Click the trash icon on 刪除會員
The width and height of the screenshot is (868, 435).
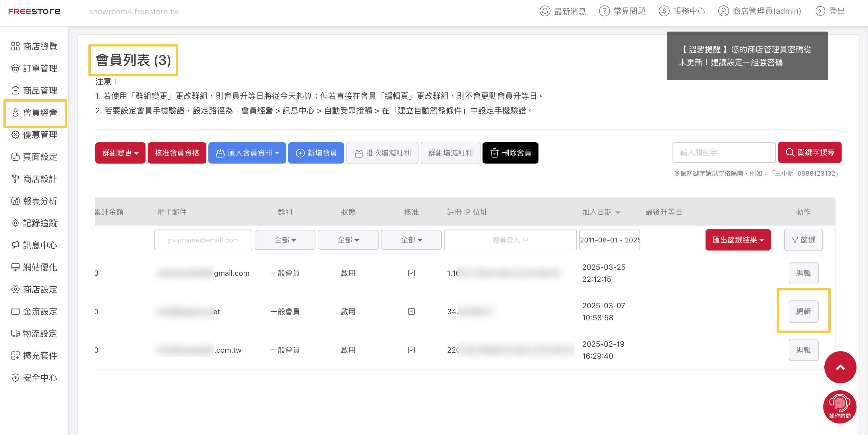tap(494, 153)
